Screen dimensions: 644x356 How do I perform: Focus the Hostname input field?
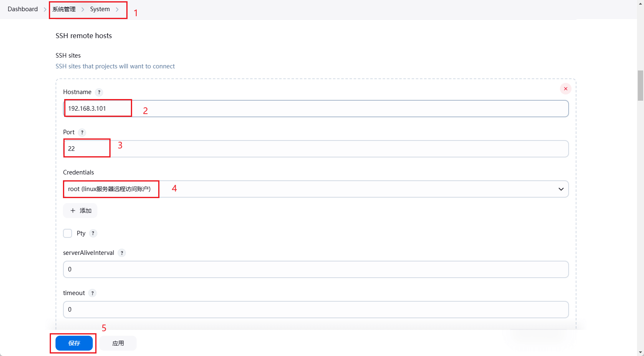[316, 109]
